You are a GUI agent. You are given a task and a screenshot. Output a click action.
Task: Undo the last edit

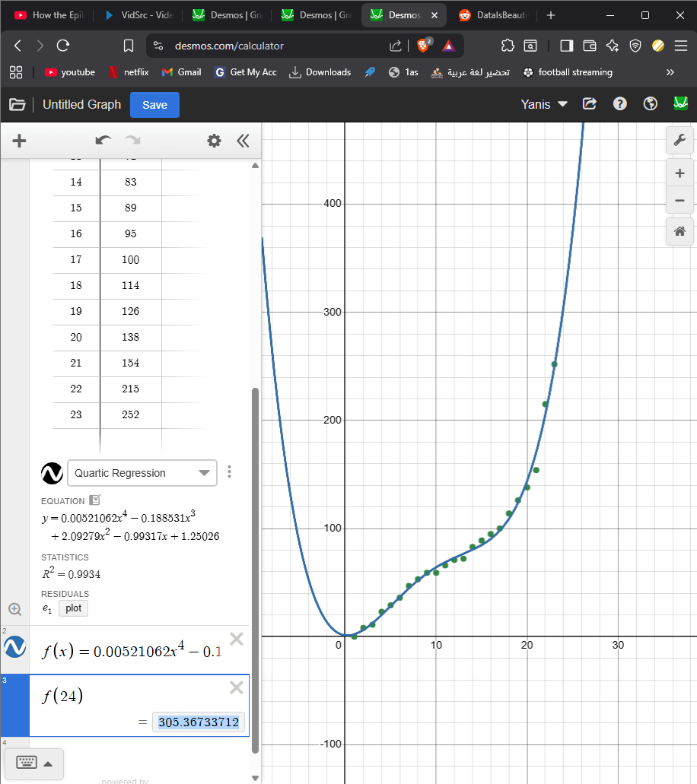pyautogui.click(x=103, y=141)
